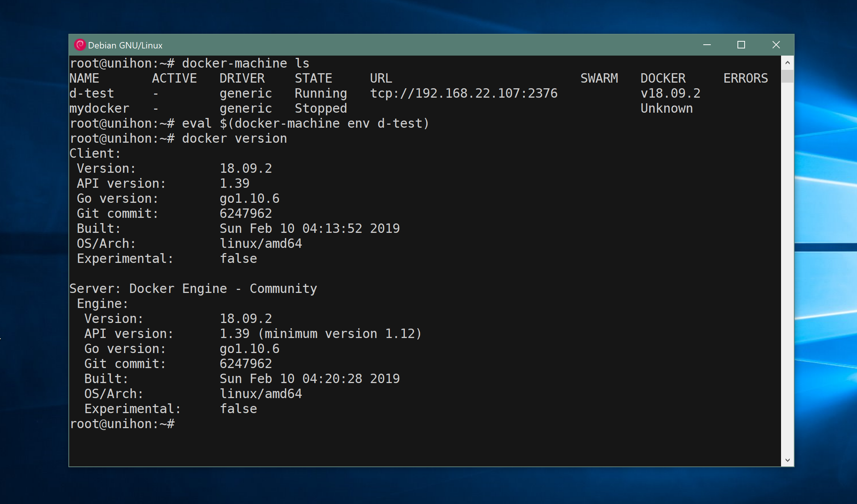Click the "eval $(docker-machine env d-test)" command

(305, 124)
